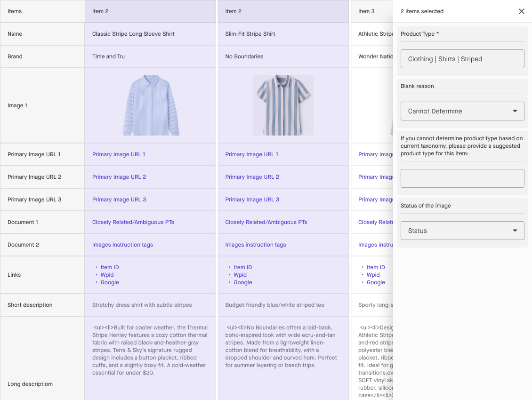Click short description Budget-friendly blue/white striped tee
Screen dimensions: 532x400
(x=275, y=305)
